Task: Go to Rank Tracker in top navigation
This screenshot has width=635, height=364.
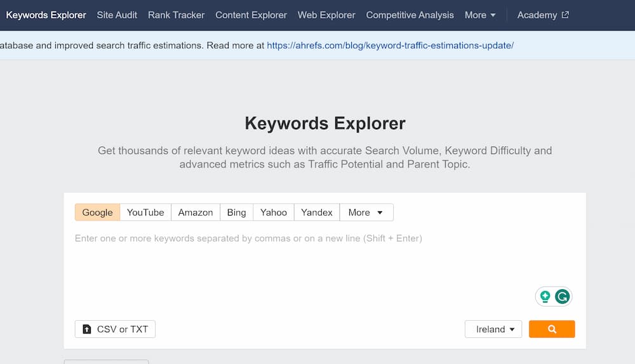Action: pos(176,15)
